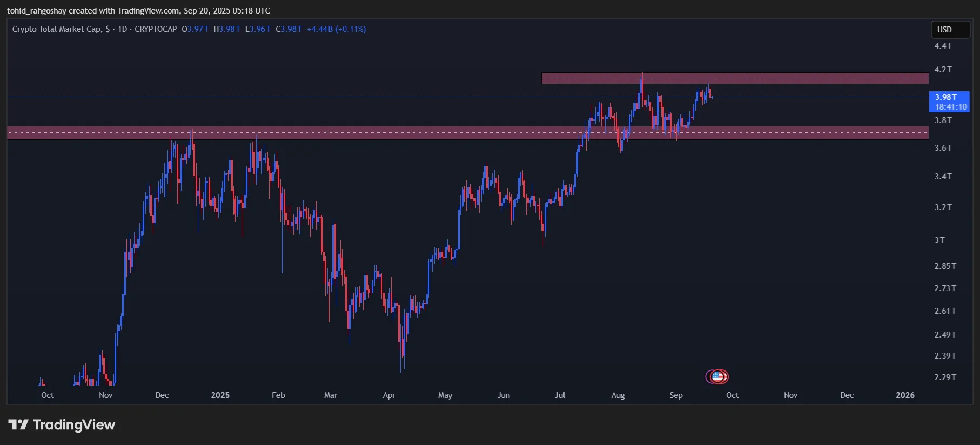Click the 1D interval in chart legend
The height and width of the screenshot is (445, 980).
[x=122, y=29]
